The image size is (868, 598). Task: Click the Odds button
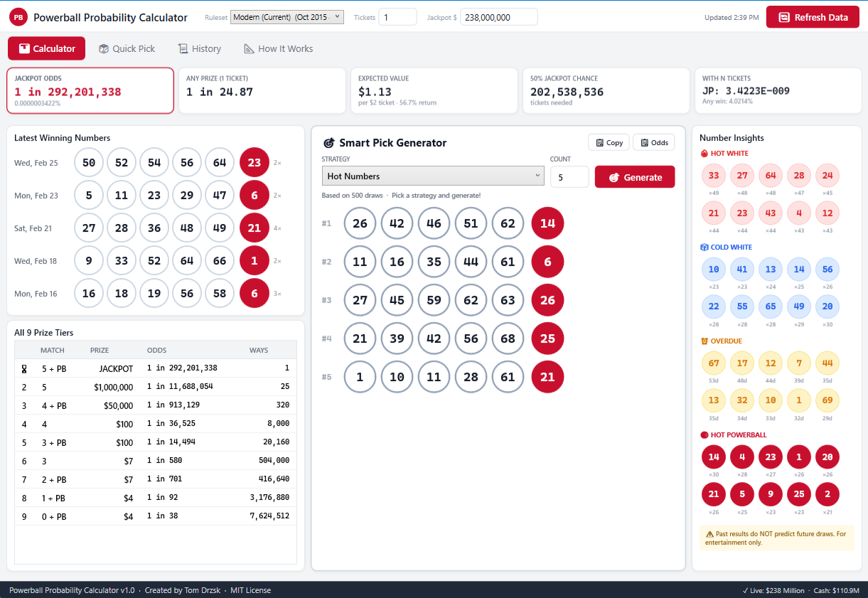pos(653,142)
